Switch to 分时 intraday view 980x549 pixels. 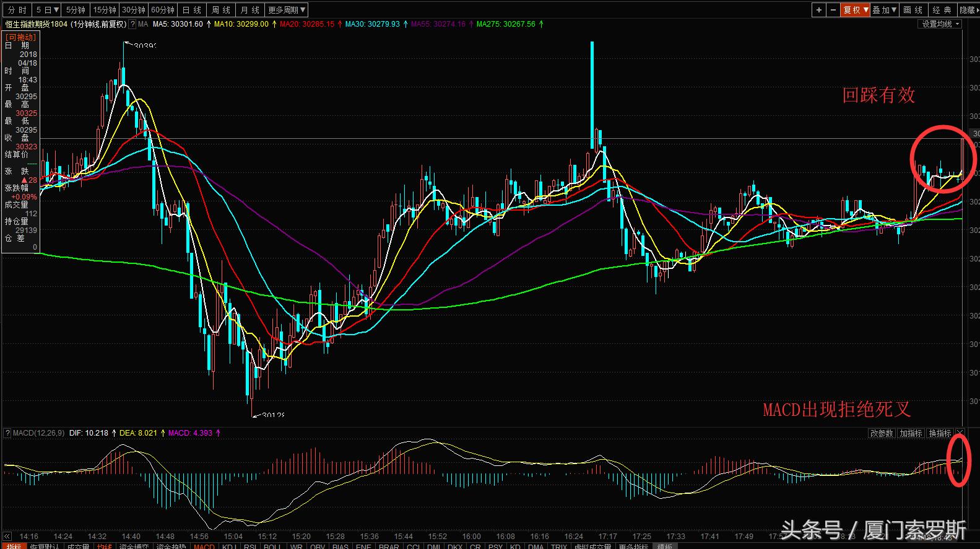(17, 10)
